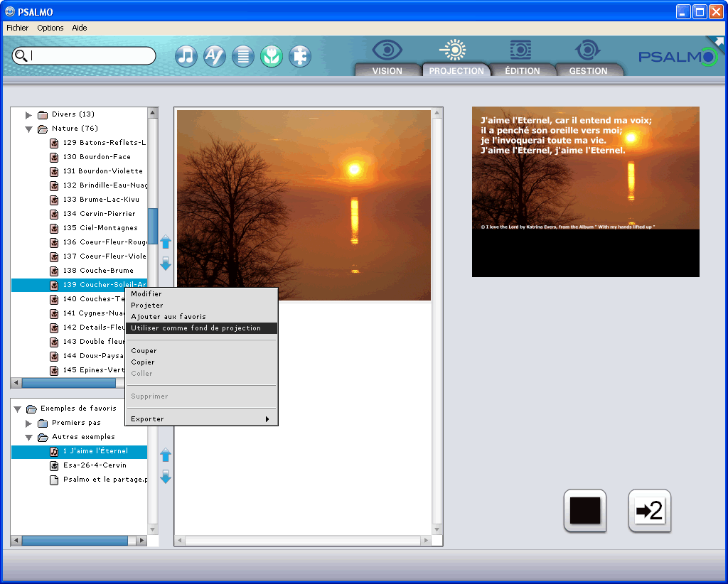Move item up with upper panel blue arrow
The height and width of the screenshot is (584, 728).
pos(166,242)
